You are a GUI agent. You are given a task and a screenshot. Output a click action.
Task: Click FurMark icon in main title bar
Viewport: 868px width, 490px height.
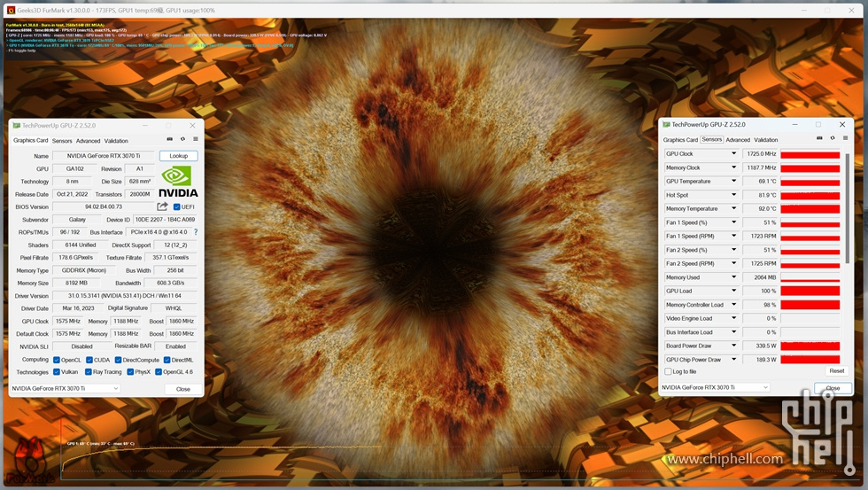point(11,10)
